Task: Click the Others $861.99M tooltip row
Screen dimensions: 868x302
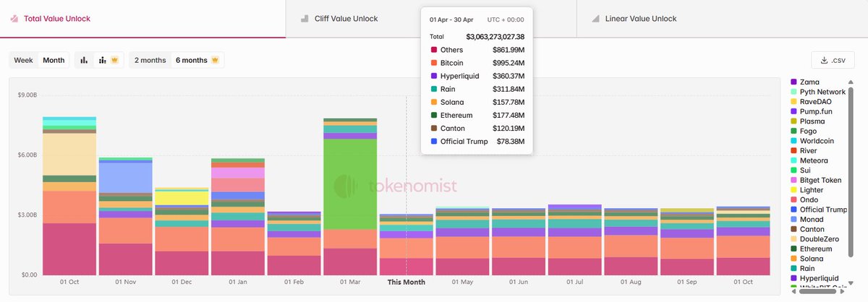Action: tap(477, 50)
